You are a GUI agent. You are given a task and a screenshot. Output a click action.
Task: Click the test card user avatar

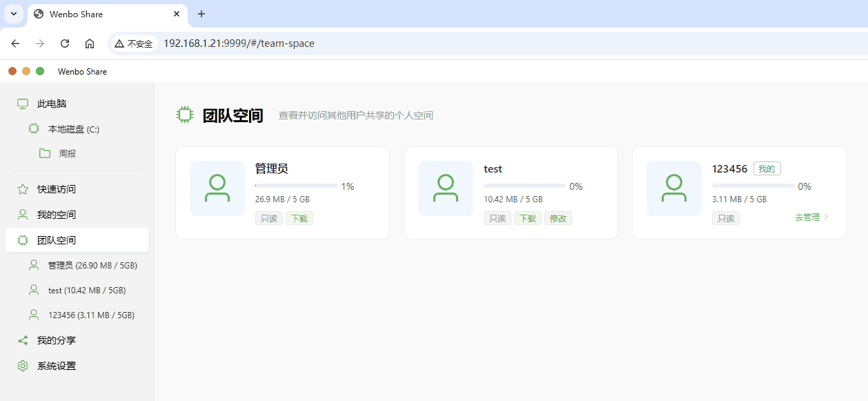pyautogui.click(x=446, y=188)
